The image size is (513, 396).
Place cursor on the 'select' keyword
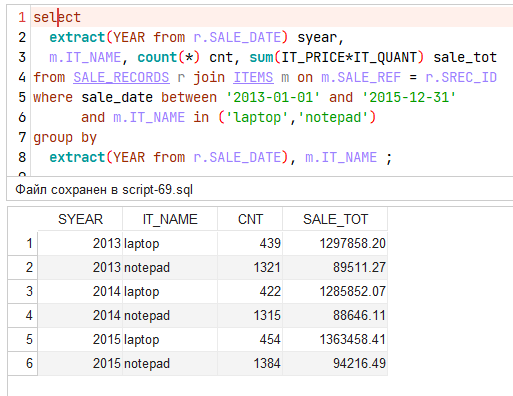click(57, 17)
